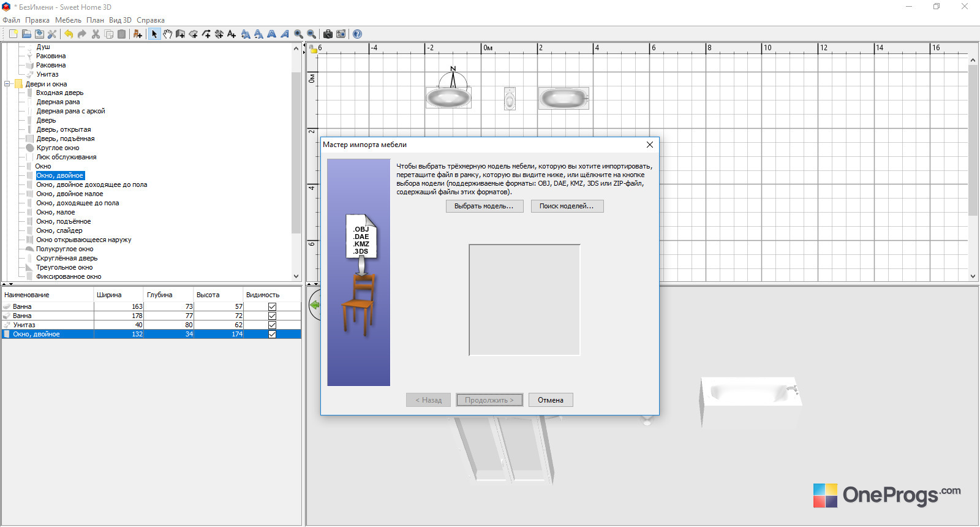
Task: Redo the undone action
Action: click(x=81, y=34)
